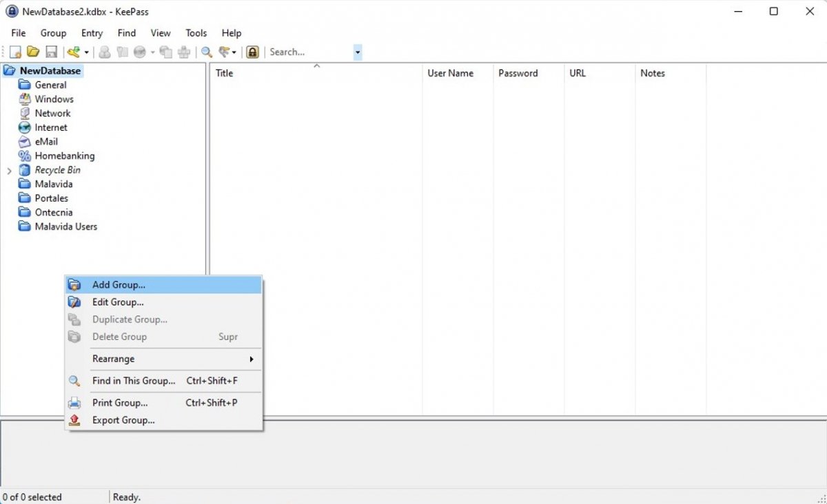Click the eMail envelope group icon
The width and height of the screenshot is (827, 504).
[24, 141]
